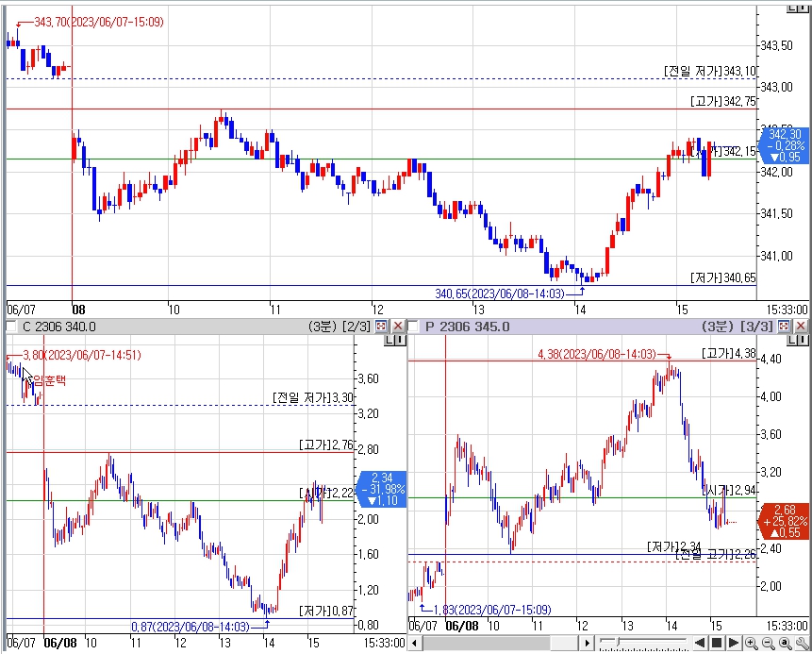Viewport: 812px width, 654px height.
Task: Click the (3분) [2/3] label
Action: click(340, 327)
